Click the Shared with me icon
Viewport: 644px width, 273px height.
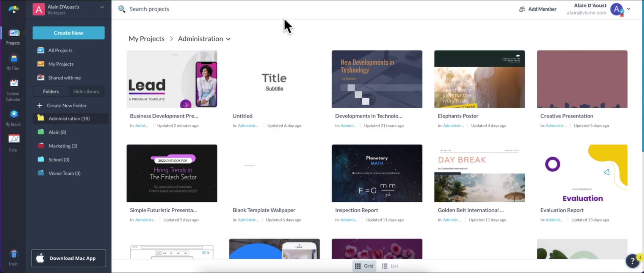coord(41,78)
